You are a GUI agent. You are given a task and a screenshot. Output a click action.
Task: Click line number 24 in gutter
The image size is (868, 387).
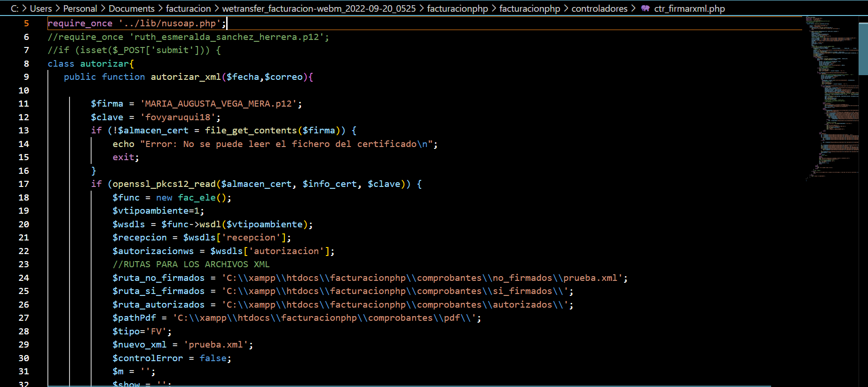24,278
